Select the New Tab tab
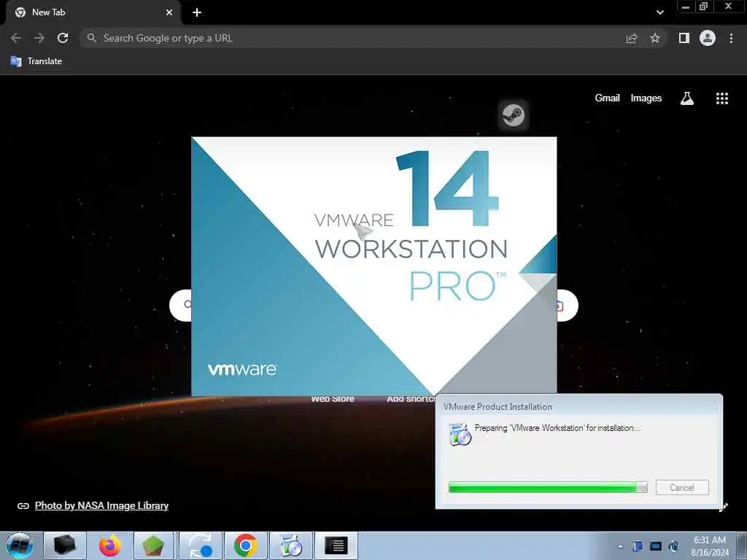Viewport: 747px width, 560px height. (x=93, y=13)
